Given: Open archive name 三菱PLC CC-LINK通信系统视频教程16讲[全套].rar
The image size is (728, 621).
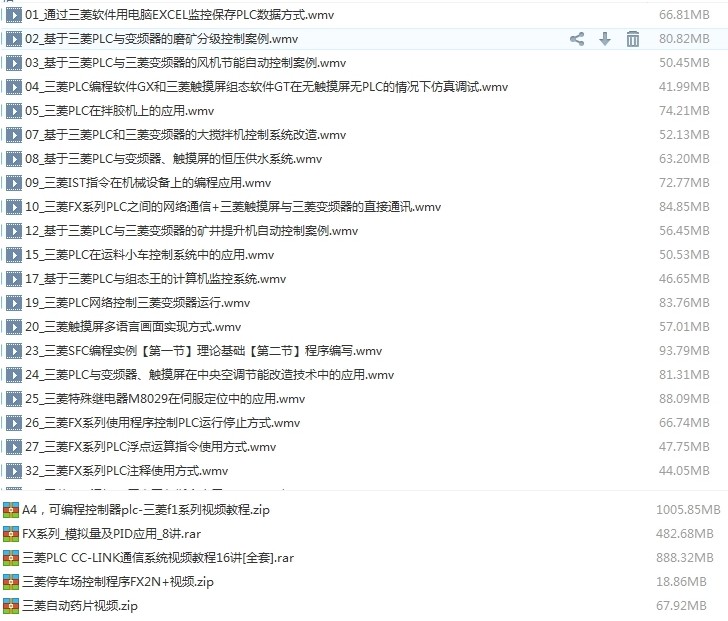Looking at the screenshot, I should tap(158, 558).
